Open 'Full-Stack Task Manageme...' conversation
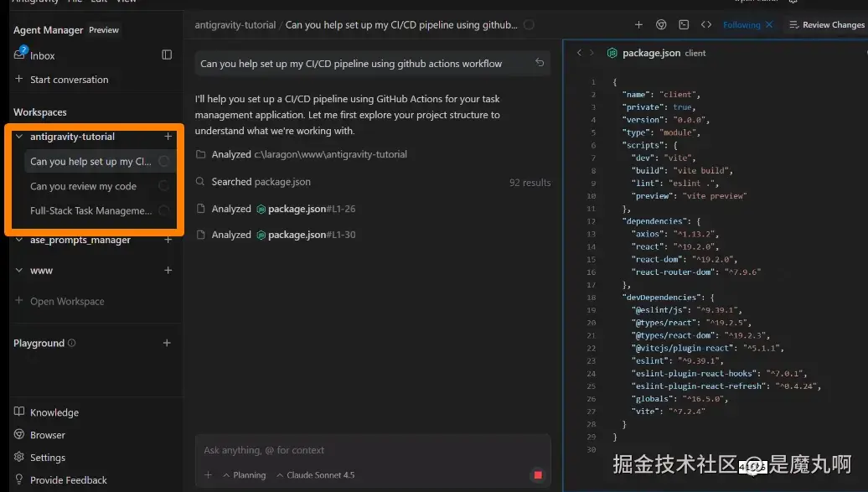 coord(90,210)
